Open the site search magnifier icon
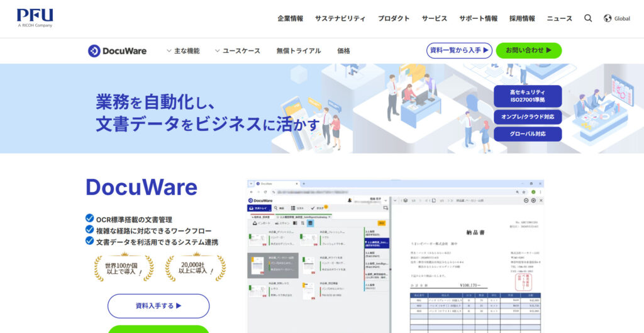Image resolution: width=644 pixels, height=333 pixels. (588, 18)
